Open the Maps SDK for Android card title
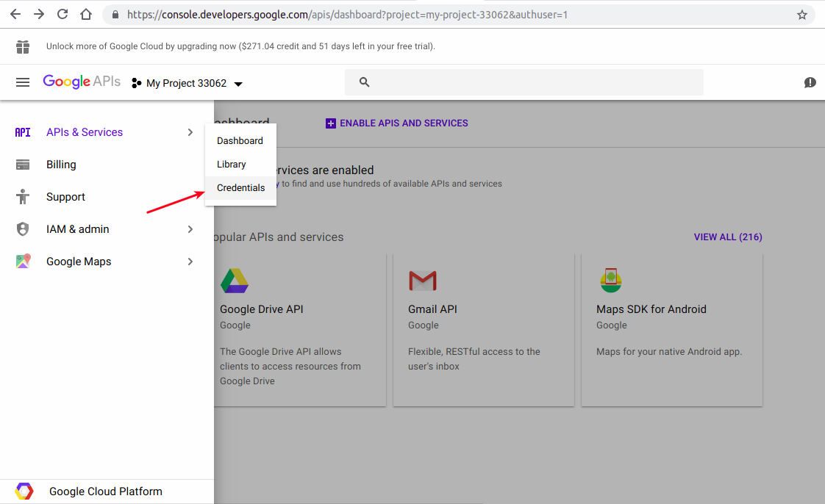This screenshot has width=825, height=504. pyautogui.click(x=651, y=309)
